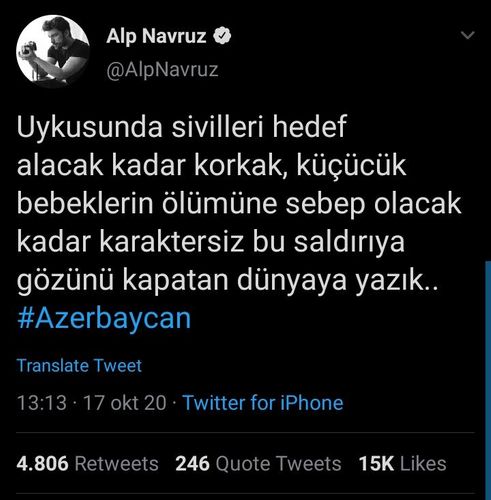The width and height of the screenshot is (491, 500).
Task: Open the Alp Navruz display name
Action: tap(156, 36)
